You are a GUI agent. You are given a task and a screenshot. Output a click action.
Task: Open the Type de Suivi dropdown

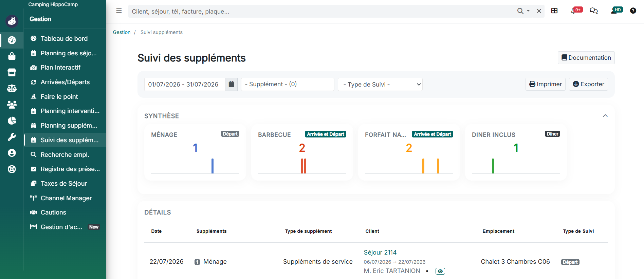[380, 85]
